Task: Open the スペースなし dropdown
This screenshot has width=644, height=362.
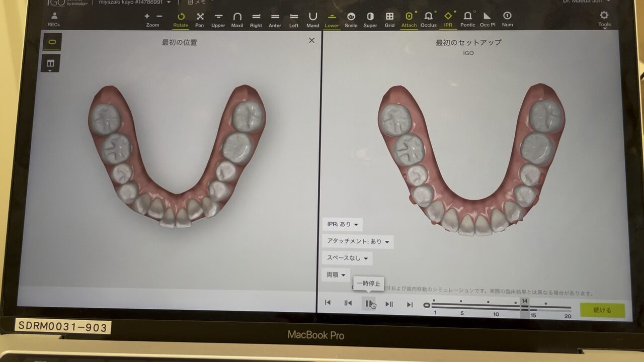Action: 347,258
